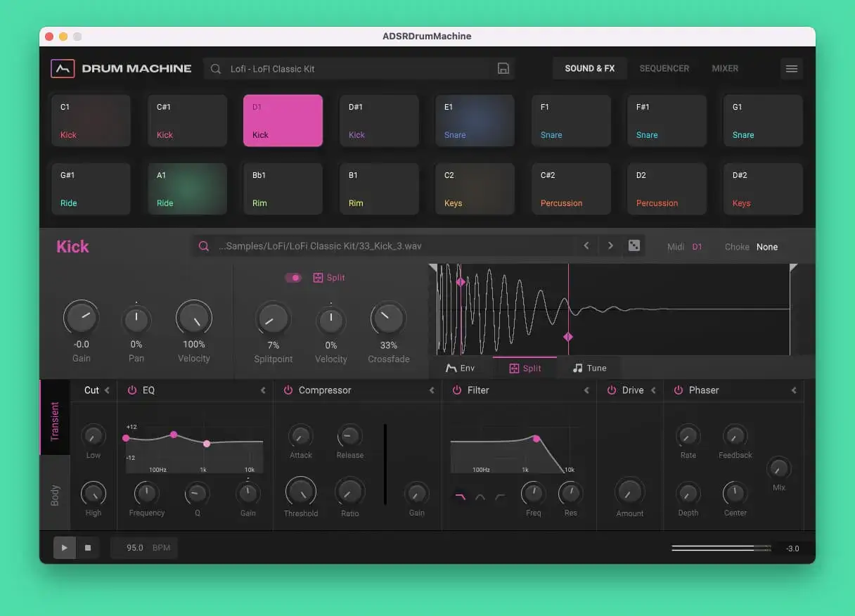Viewport: 855px width, 616px height.
Task: Trigger the C#2 Percussion pad
Action: coord(571,188)
